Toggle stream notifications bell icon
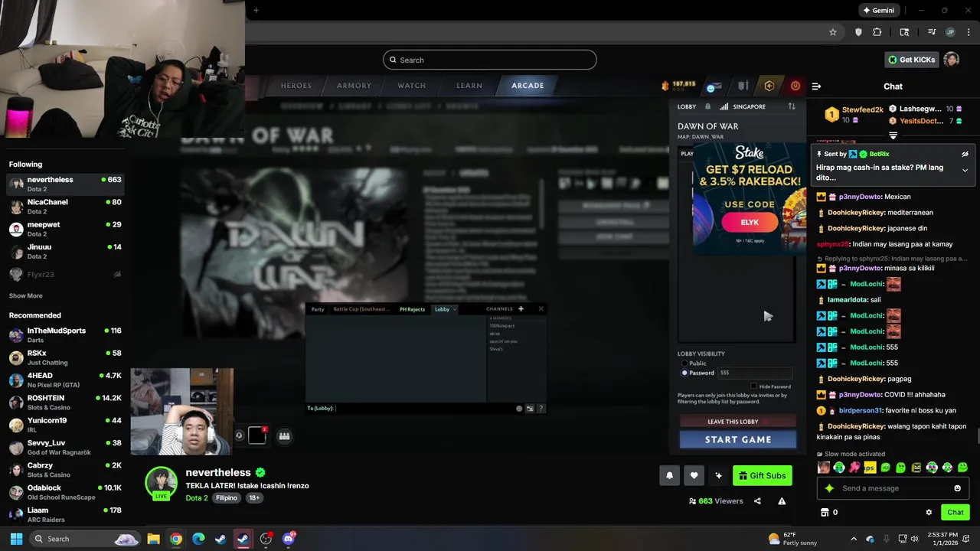The image size is (980, 551). coord(669,475)
